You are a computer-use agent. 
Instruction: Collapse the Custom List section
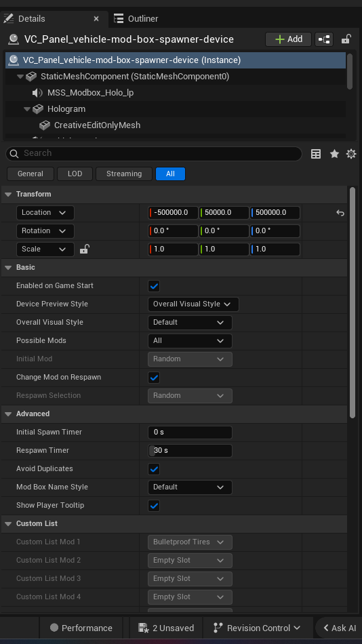[x=8, y=524]
